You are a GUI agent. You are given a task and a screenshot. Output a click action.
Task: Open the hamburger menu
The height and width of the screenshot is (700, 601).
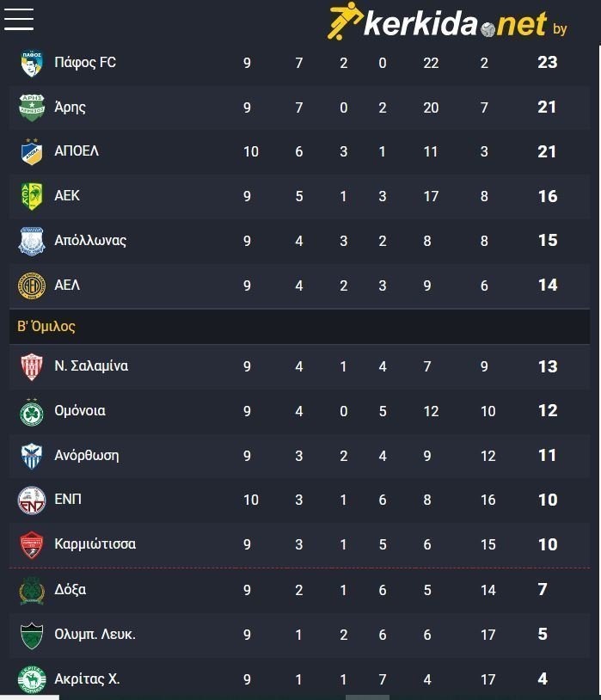(19, 20)
